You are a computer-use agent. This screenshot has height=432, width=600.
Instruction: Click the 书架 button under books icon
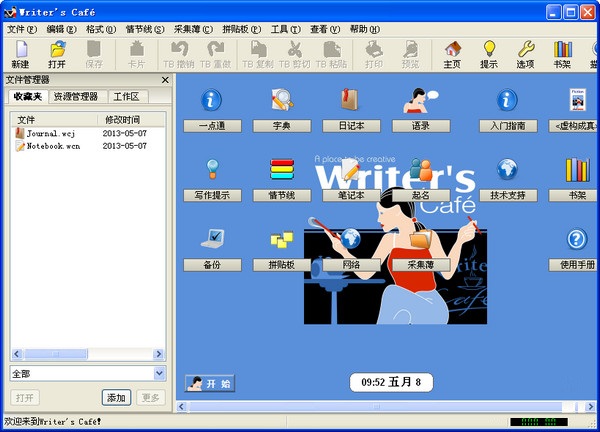[574, 195]
